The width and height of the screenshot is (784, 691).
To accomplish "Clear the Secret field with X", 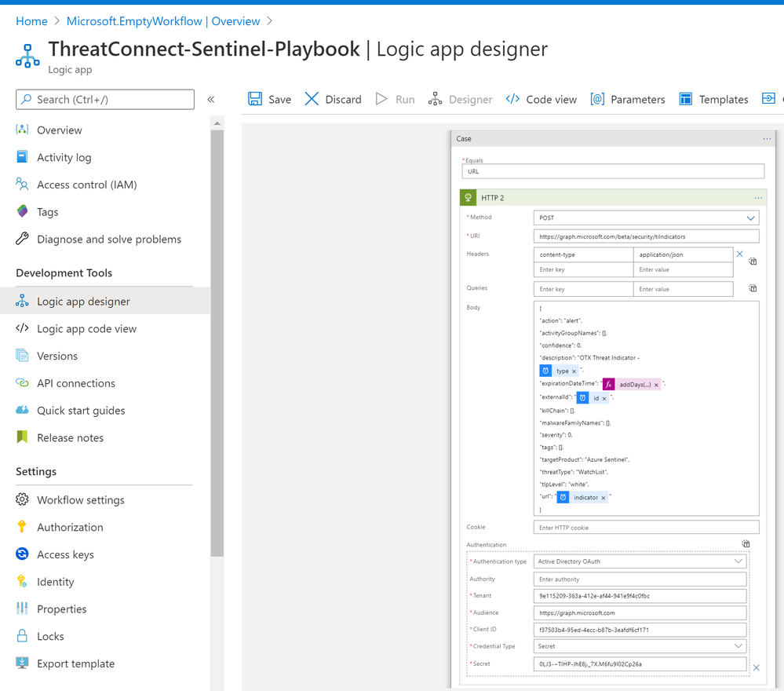I will click(x=756, y=667).
